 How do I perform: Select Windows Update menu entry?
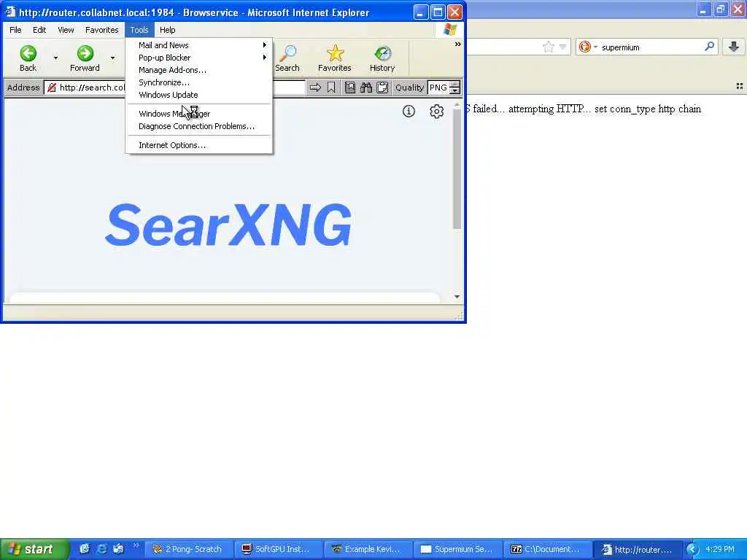[199, 95]
